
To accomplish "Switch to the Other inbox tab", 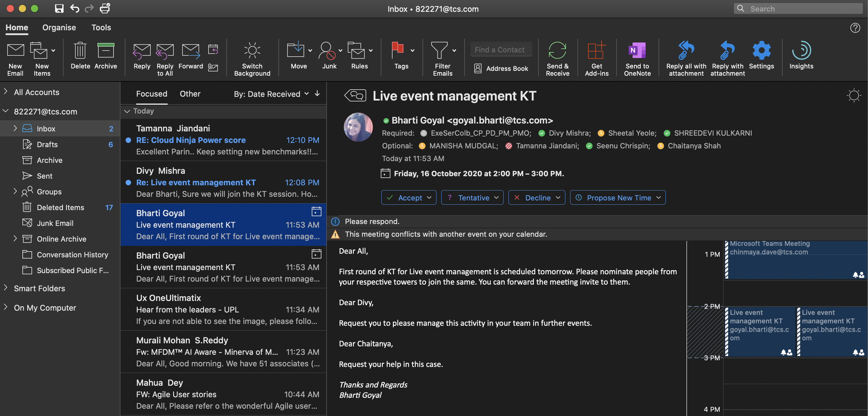I will pyautogui.click(x=190, y=94).
